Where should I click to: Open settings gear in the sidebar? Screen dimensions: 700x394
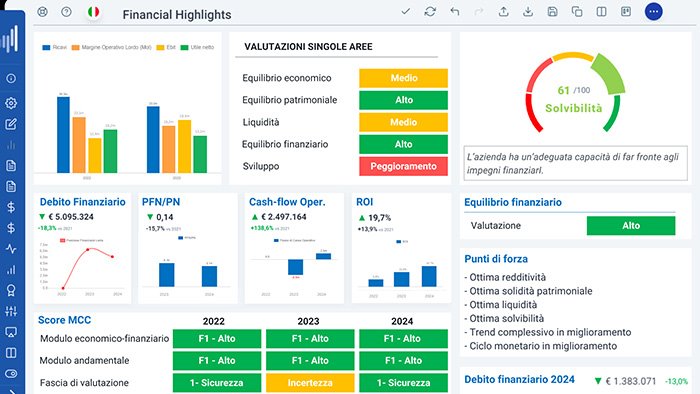(11, 103)
